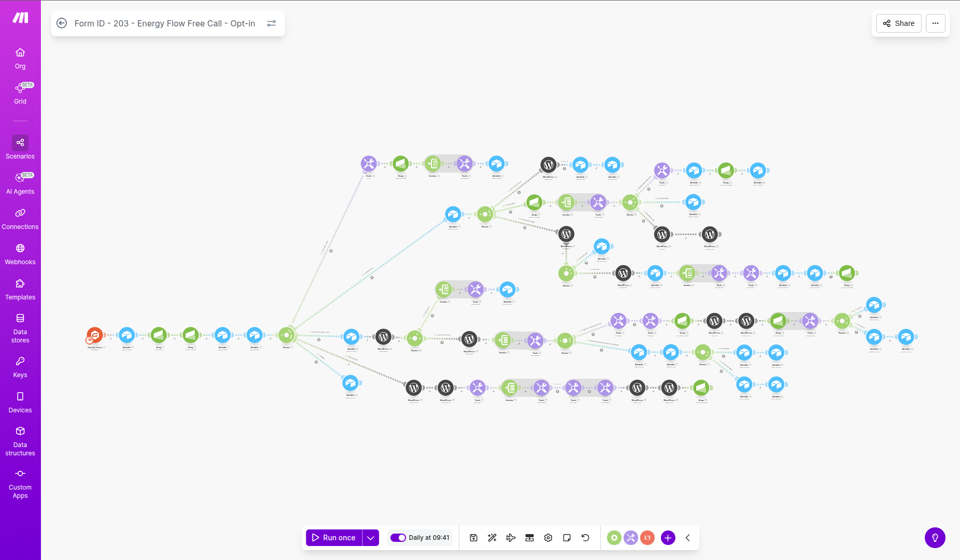Click the Auto-align magic wand icon

(x=492, y=538)
